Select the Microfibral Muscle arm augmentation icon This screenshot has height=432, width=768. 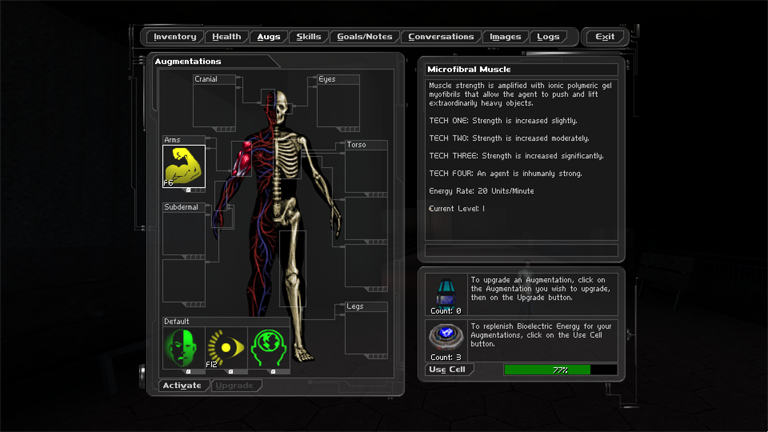pyautogui.click(x=184, y=167)
